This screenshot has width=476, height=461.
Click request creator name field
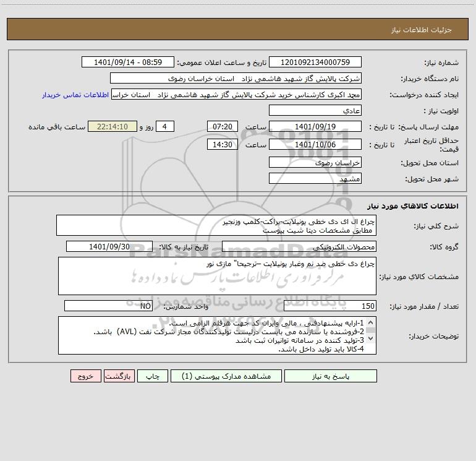(x=236, y=95)
